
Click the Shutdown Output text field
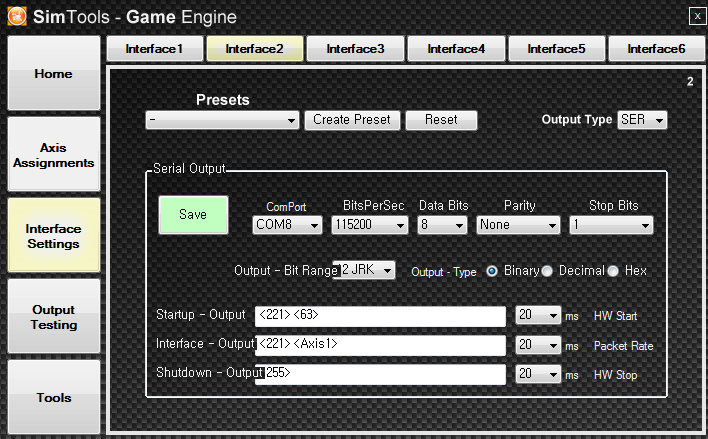[x=380, y=374]
